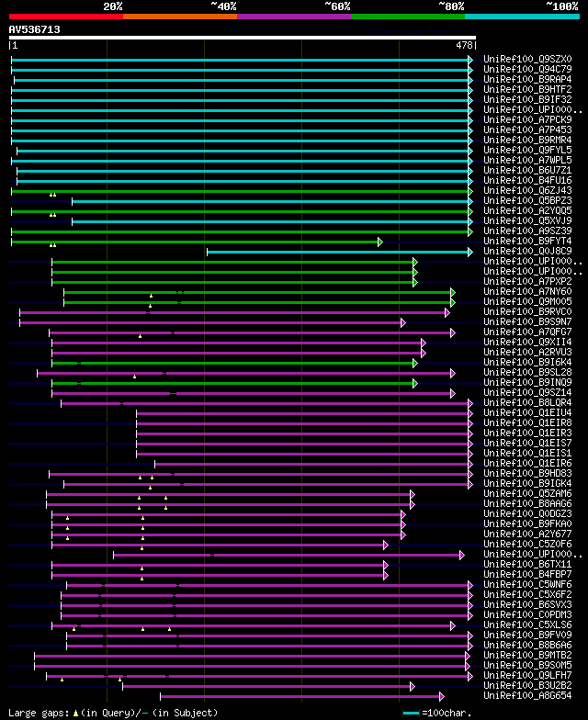Click the purple ~60% identity legend segment
Screen dimensions: 588x720
tap(294, 17)
